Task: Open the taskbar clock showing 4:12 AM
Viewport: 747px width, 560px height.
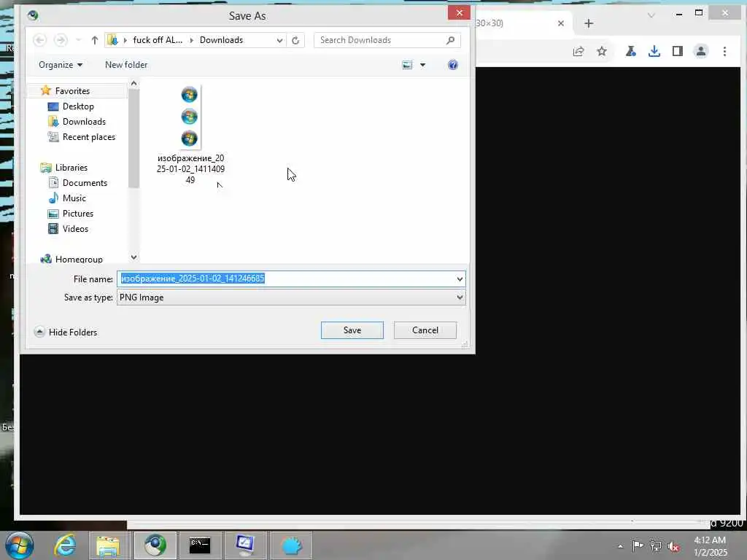Action: point(710,546)
